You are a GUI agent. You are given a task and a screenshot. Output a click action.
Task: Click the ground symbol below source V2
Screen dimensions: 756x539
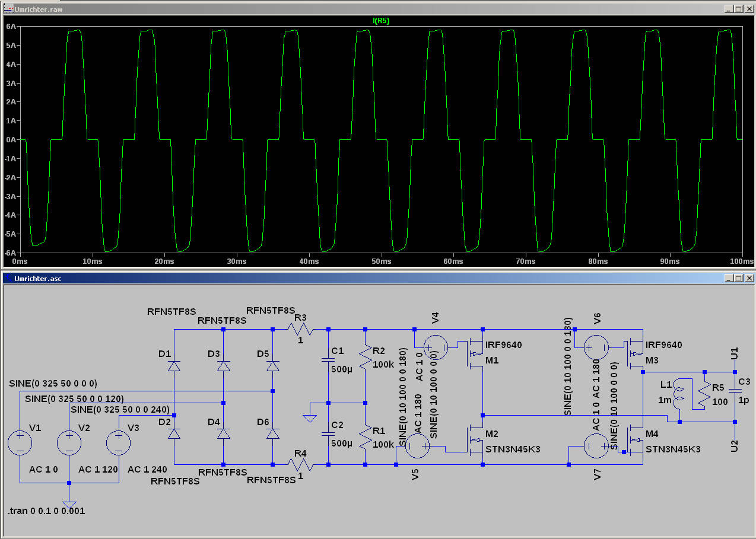(x=69, y=504)
